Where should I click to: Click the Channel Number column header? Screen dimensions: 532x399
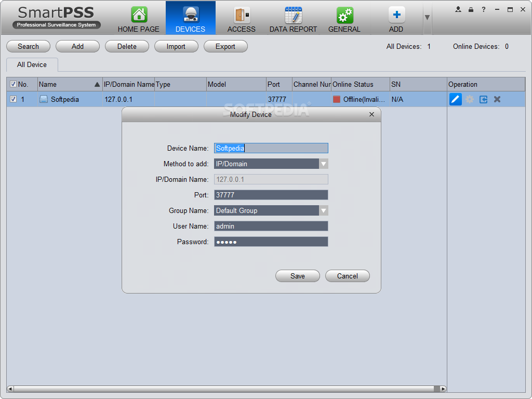pos(312,84)
